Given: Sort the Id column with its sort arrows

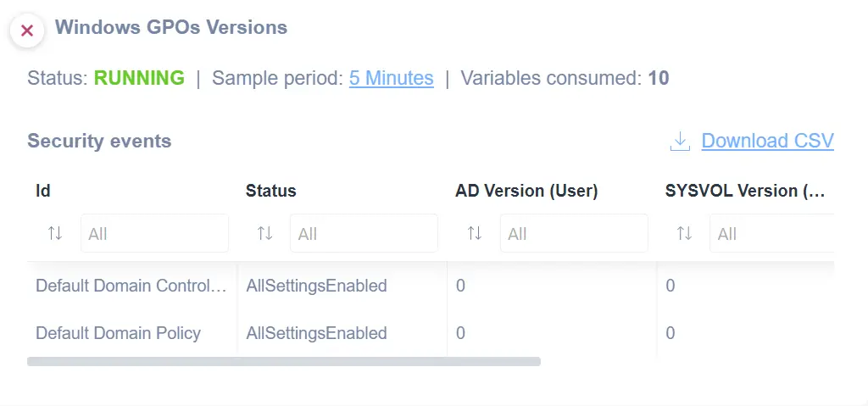Looking at the screenshot, I should (x=55, y=233).
